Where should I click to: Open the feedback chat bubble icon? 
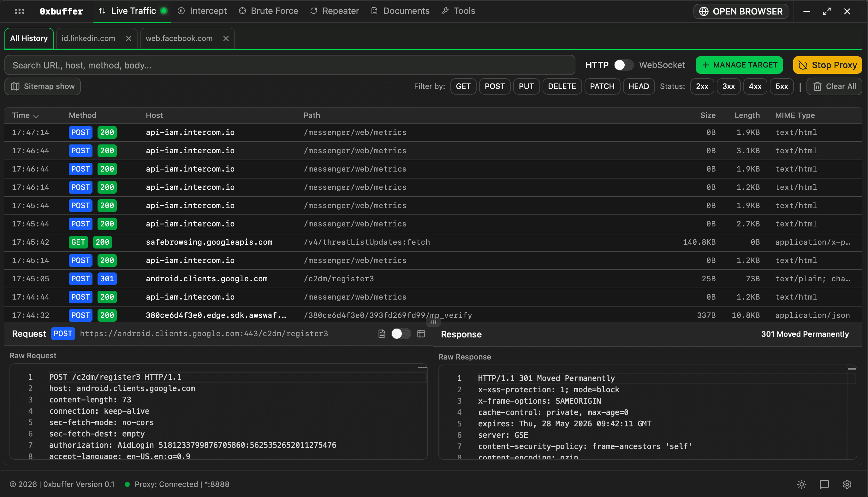pyautogui.click(x=824, y=484)
